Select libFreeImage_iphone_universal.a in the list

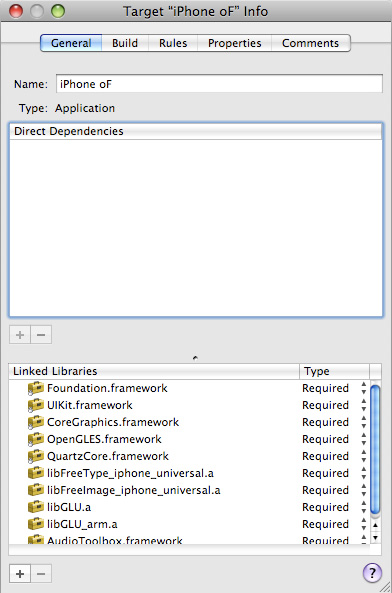[x=189, y=490]
